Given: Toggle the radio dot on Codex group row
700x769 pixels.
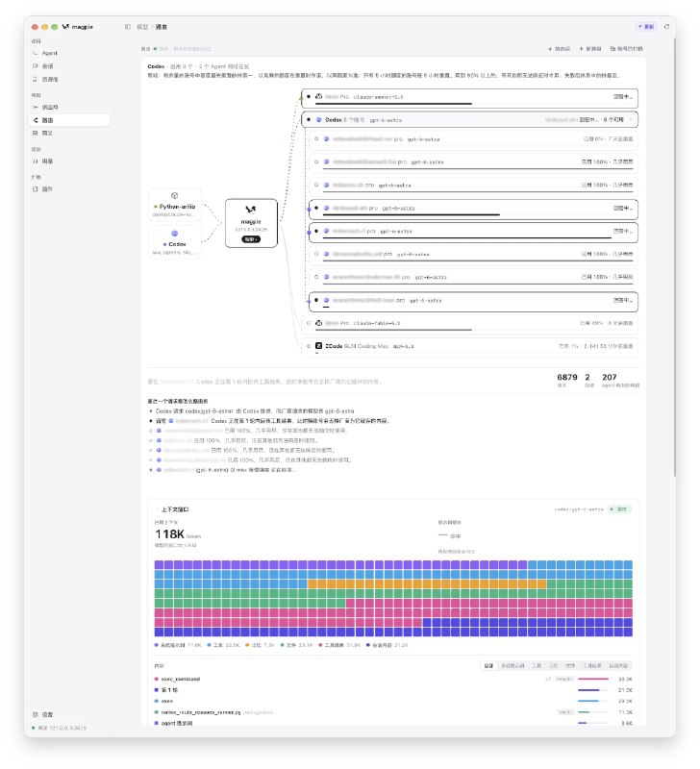Looking at the screenshot, I should click(308, 119).
